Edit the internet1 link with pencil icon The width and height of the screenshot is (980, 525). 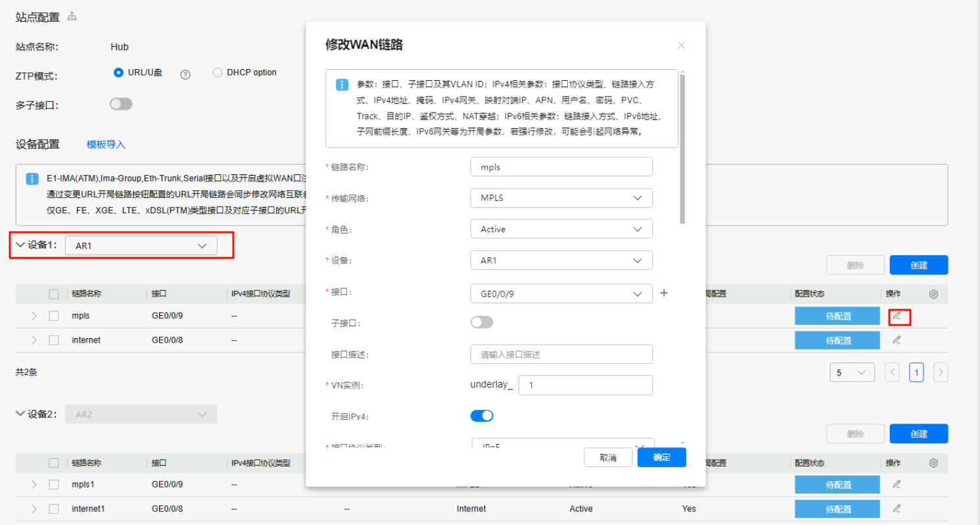click(x=897, y=509)
